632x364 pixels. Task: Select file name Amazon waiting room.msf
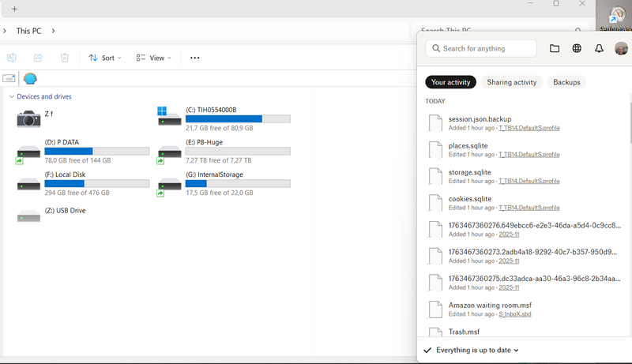[x=490, y=306]
